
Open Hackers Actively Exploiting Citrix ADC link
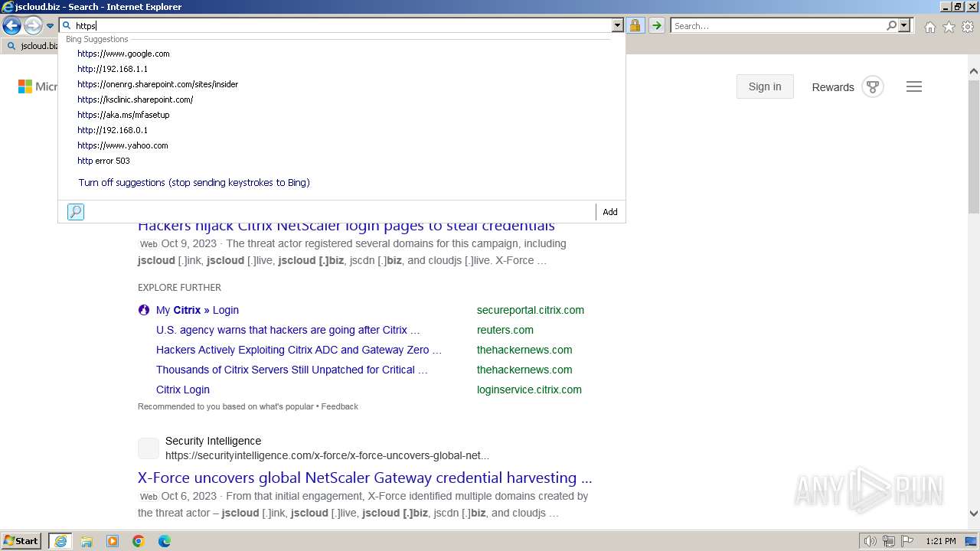coord(299,350)
